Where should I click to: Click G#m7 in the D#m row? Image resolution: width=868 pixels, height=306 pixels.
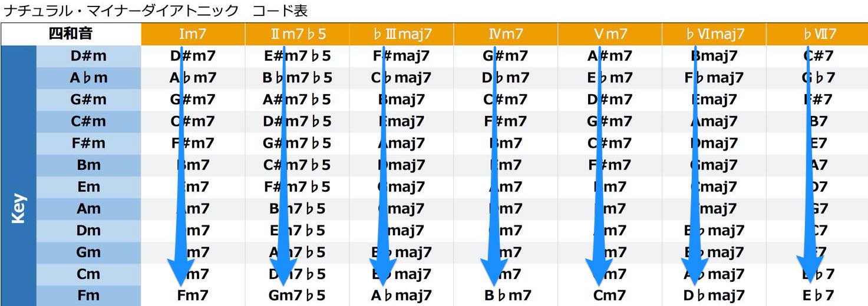point(506,56)
